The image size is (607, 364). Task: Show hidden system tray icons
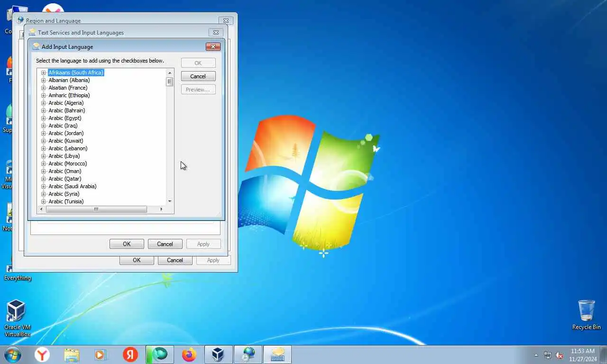point(536,355)
